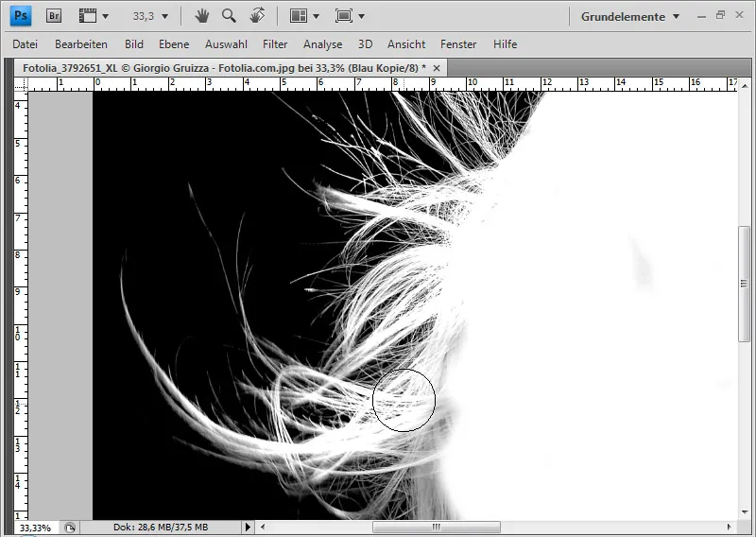Viewport: 756px width, 537px height.
Task: Open the Filter menu
Action: [275, 44]
